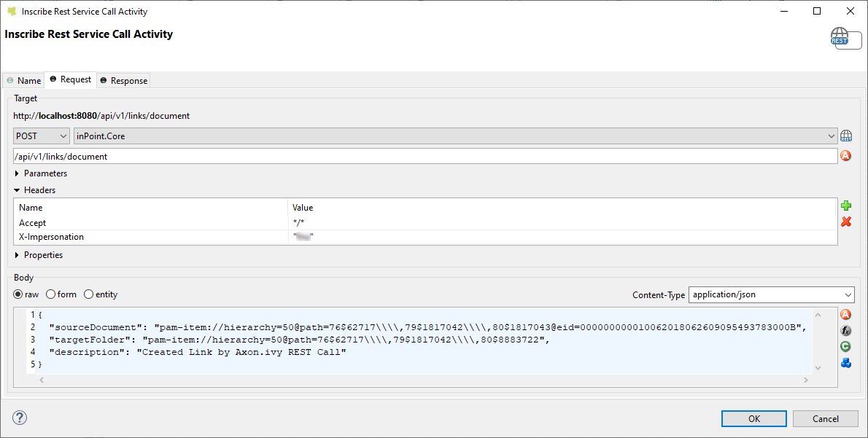Switch to the Name tab
The width and height of the screenshot is (868, 438).
[x=24, y=80]
